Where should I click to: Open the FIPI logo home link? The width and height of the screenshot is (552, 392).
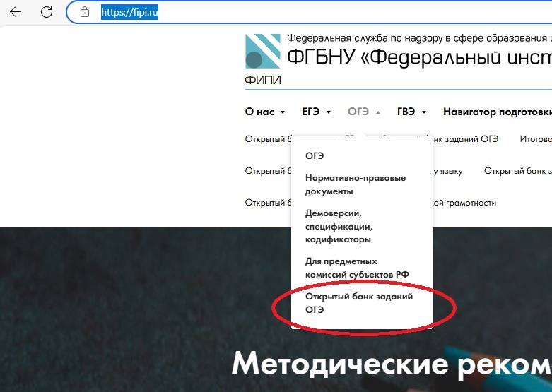click(263, 51)
